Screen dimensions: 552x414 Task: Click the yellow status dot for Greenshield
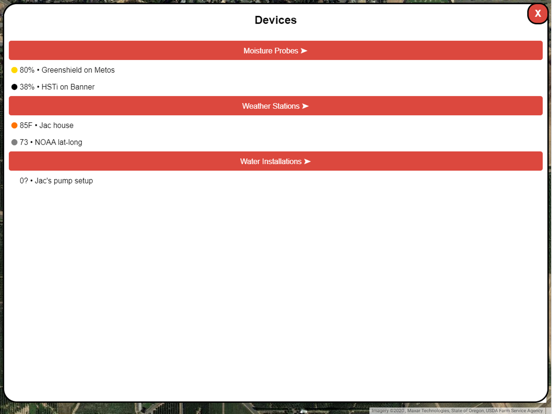coord(14,70)
